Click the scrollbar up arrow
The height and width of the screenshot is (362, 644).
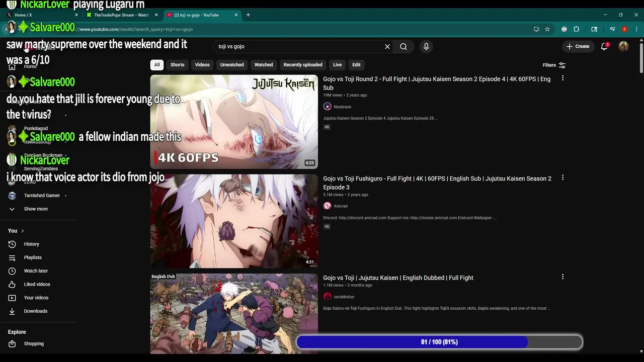pos(641,40)
